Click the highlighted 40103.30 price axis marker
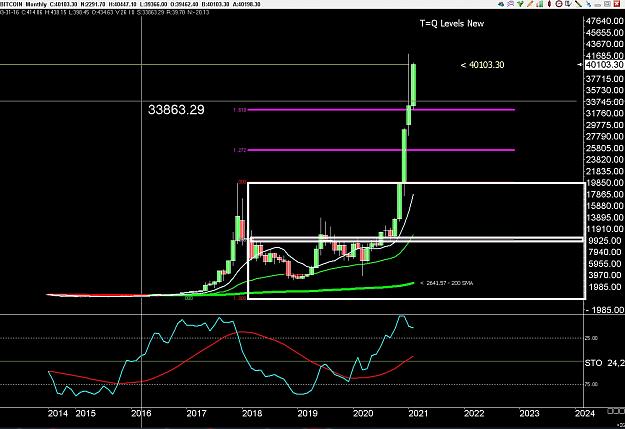The height and width of the screenshot is (429, 625). click(x=604, y=65)
